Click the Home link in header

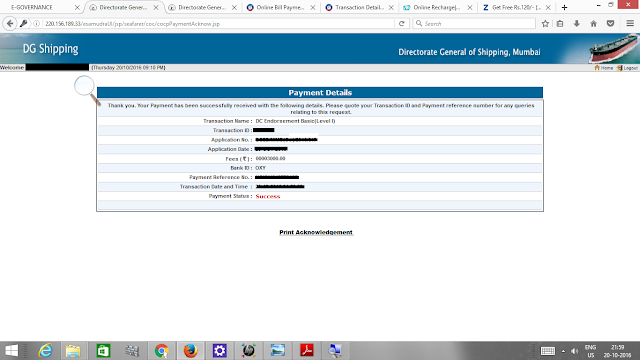pos(604,68)
